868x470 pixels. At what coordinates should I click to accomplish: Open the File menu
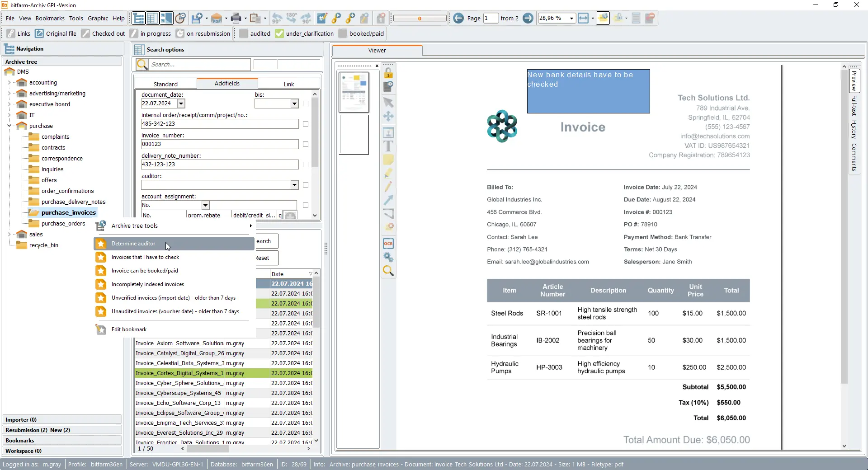click(x=10, y=18)
